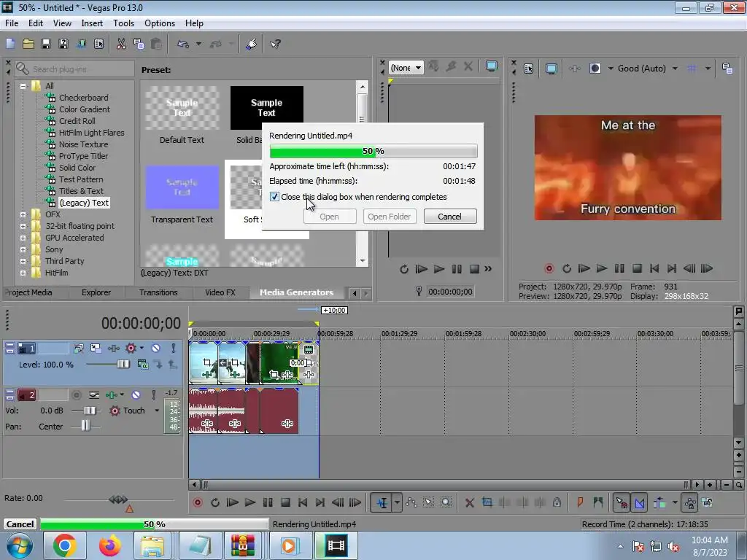Click the Insert Marker icon
Screen dimensions: 747x560
580,502
